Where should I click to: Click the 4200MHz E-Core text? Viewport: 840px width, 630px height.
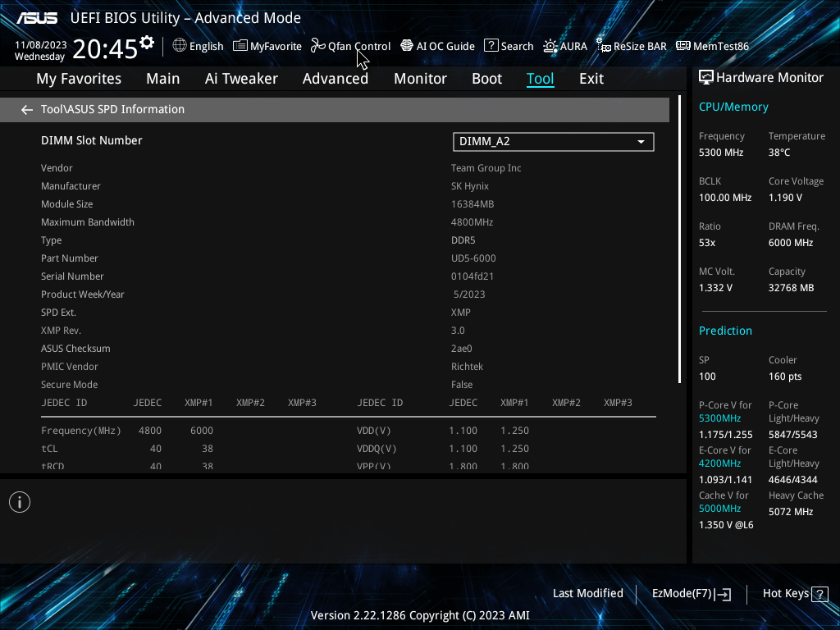point(719,463)
